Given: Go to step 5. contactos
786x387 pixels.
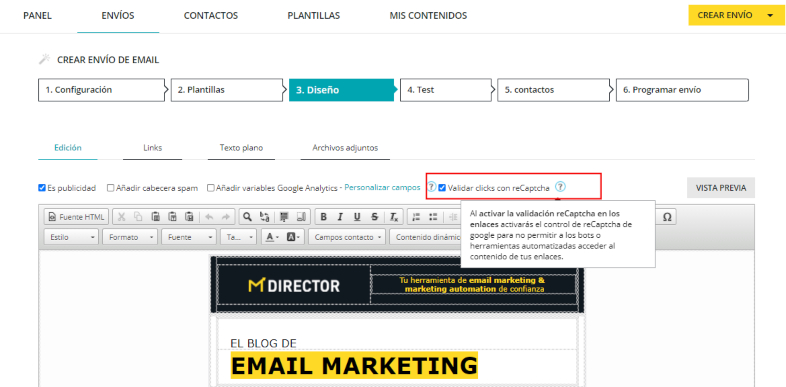Looking at the screenshot, I should (x=554, y=90).
